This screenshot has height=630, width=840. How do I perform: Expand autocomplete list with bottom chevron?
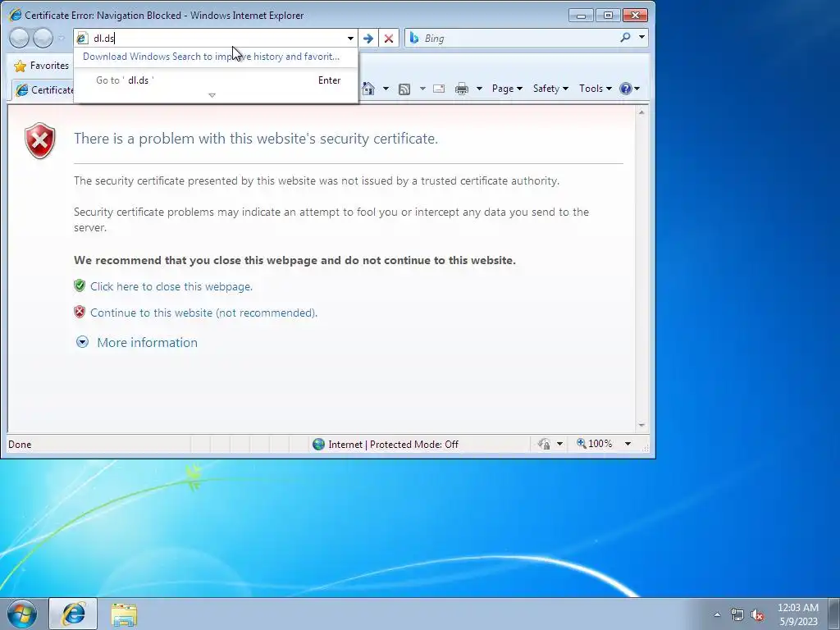[212, 95]
